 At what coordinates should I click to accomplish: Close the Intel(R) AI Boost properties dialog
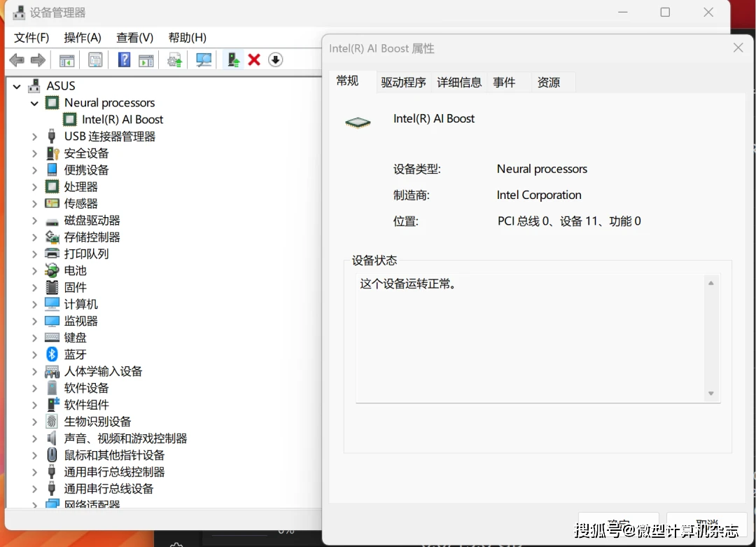(x=738, y=48)
